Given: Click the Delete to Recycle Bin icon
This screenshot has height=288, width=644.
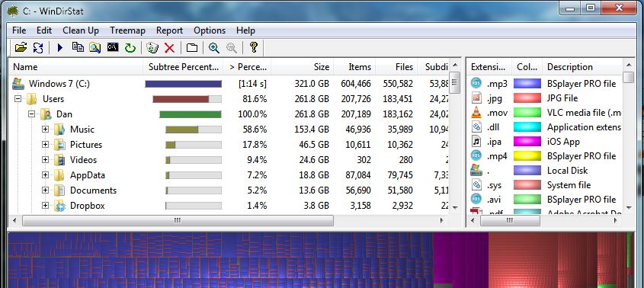Looking at the screenshot, I should pyautogui.click(x=152, y=48).
